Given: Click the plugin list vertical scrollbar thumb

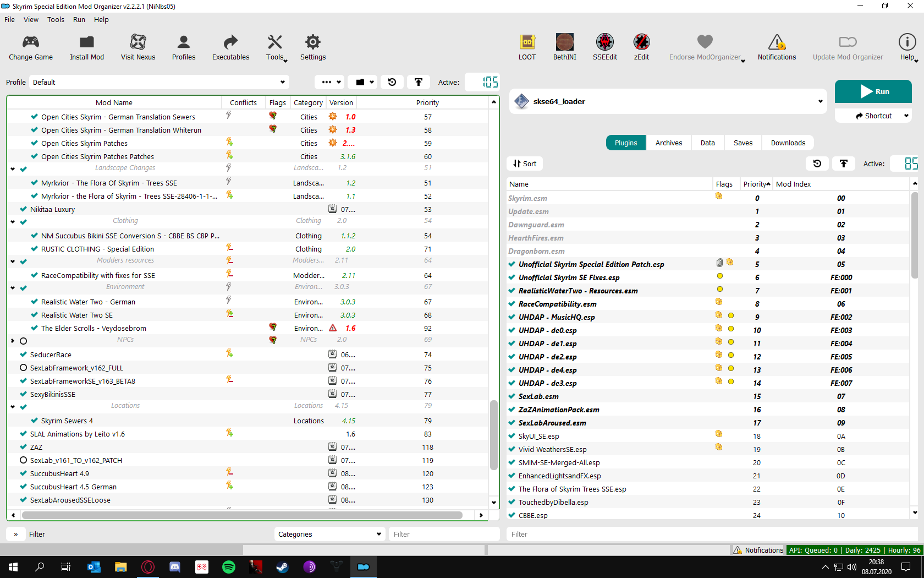Looking at the screenshot, I should (x=915, y=235).
